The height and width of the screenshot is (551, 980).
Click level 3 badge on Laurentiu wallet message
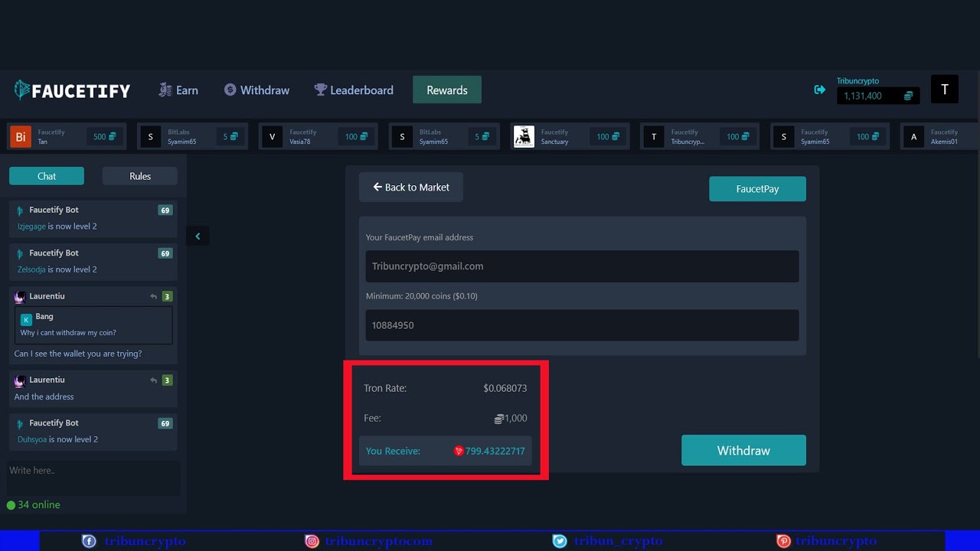click(167, 296)
